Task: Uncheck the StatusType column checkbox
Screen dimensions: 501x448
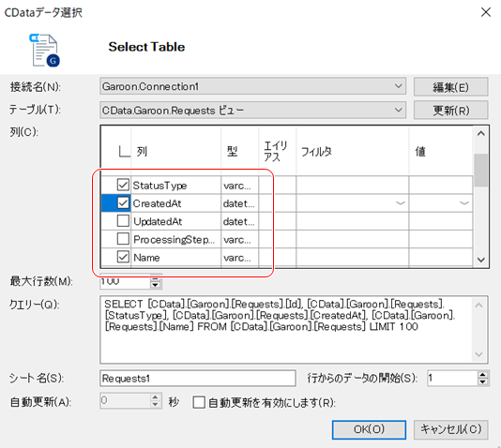Action: pos(123,185)
